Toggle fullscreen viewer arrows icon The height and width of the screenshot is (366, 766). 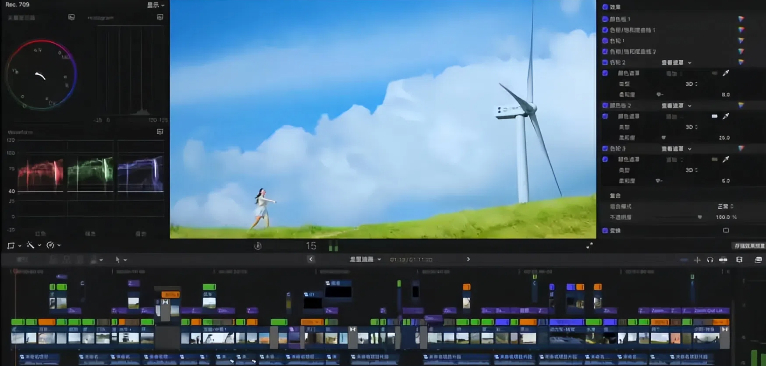click(x=590, y=246)
